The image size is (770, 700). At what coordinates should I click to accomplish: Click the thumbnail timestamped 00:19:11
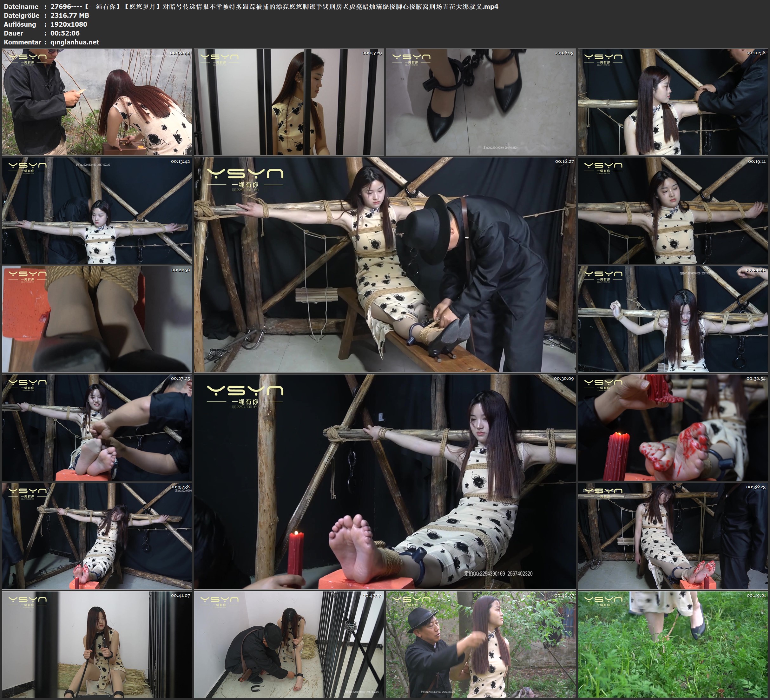(673, 210)
